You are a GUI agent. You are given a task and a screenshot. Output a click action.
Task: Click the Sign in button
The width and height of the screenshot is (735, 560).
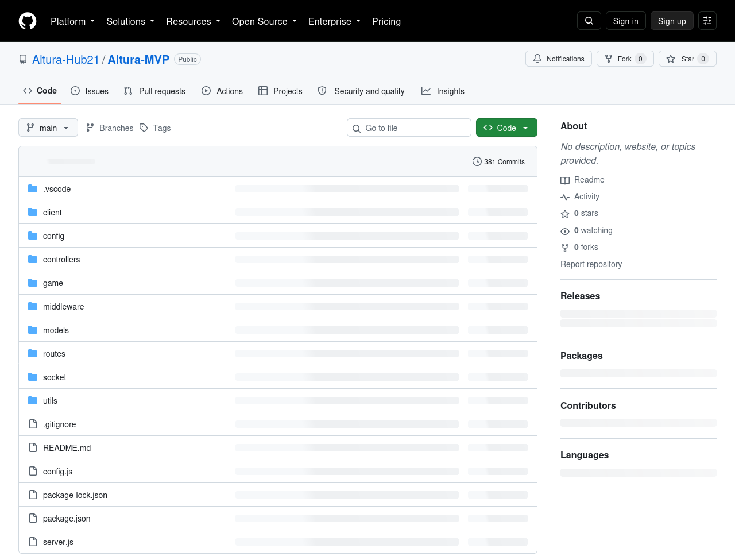[x=626, y=21]
